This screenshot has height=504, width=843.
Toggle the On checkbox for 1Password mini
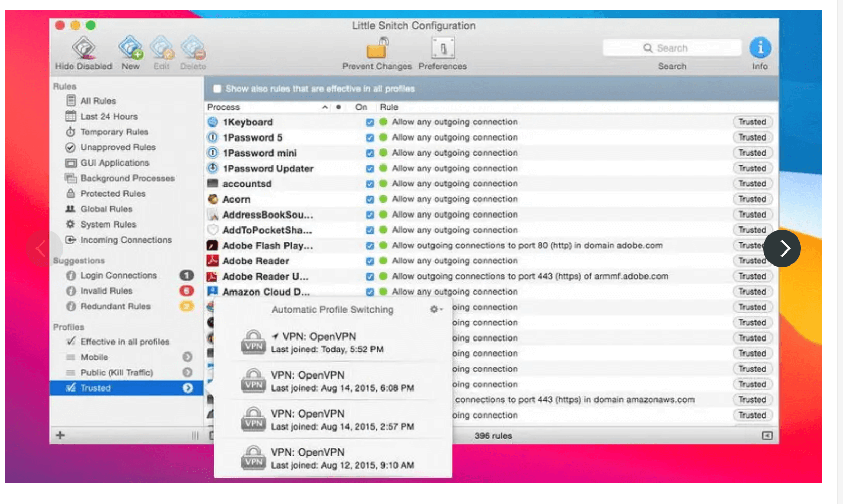[x=370, y=153]
